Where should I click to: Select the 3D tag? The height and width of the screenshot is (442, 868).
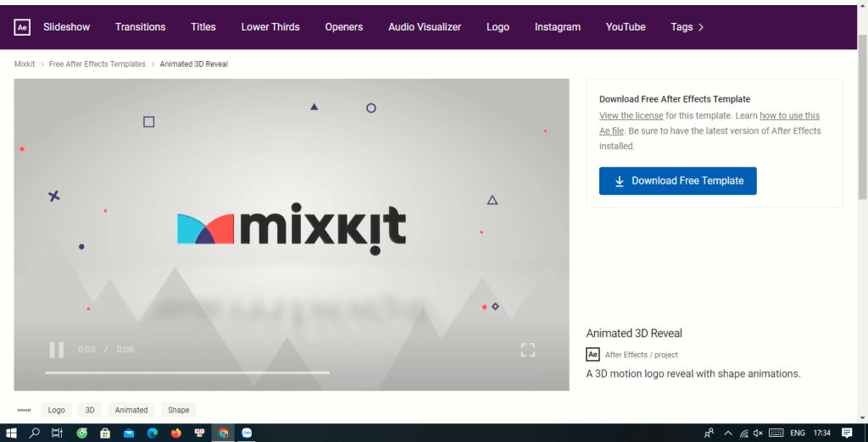click(90, 410)
